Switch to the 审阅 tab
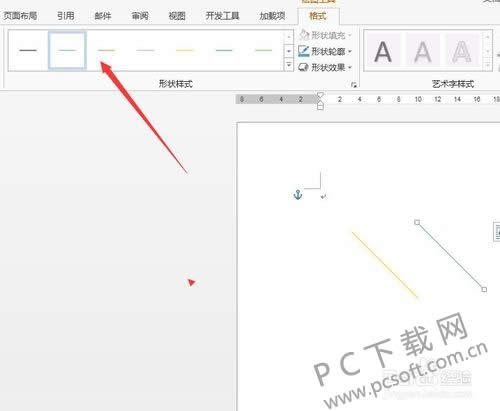Screen dimensions: 500x411 140,15
